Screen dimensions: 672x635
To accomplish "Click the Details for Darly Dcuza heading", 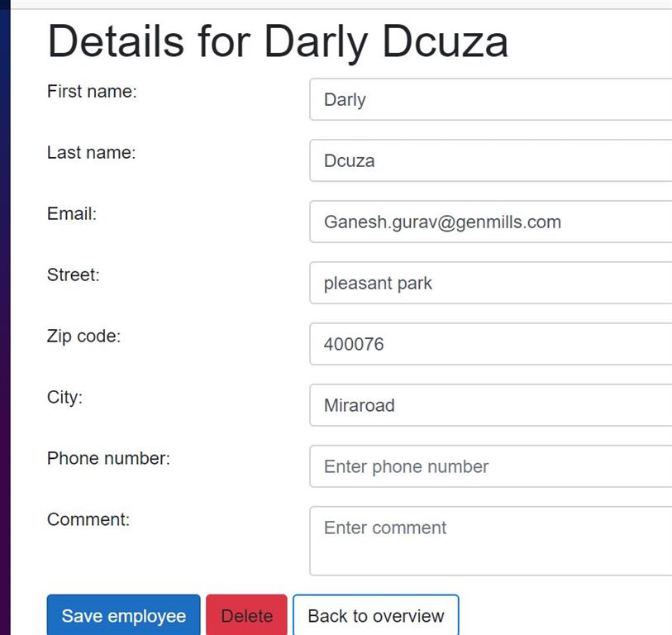I will point(278,41).
